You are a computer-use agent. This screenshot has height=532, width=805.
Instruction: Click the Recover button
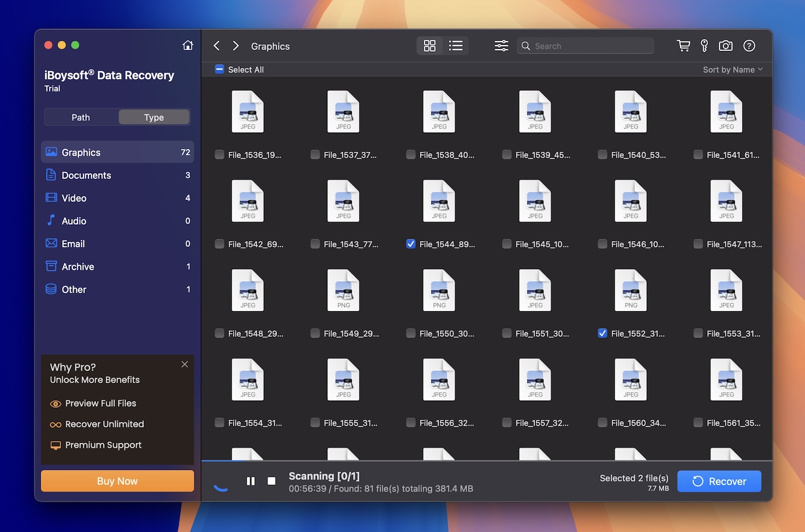click(719, 481)
